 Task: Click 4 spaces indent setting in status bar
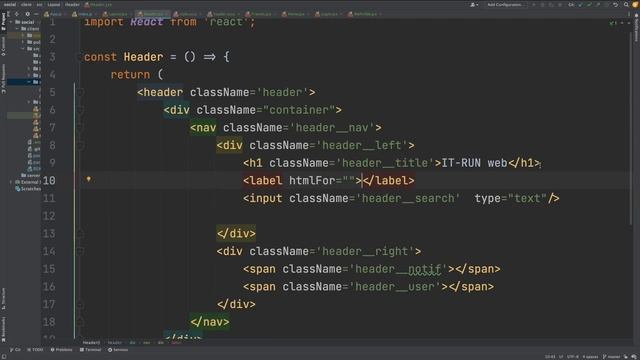591,357
